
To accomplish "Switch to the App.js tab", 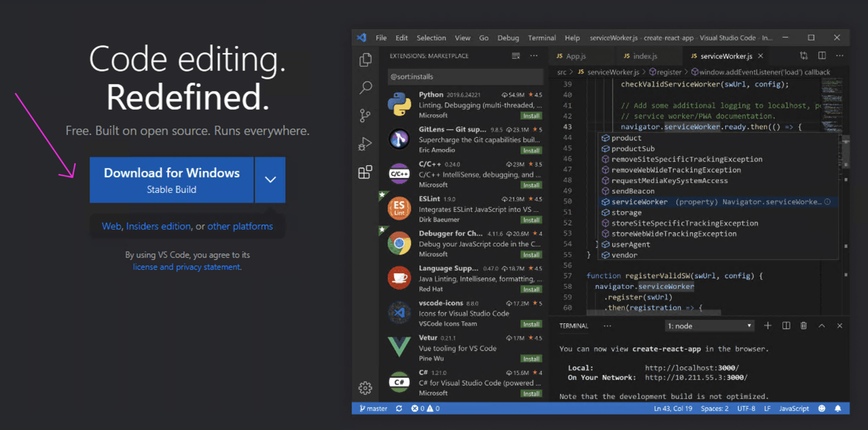I will pos(575,56).
